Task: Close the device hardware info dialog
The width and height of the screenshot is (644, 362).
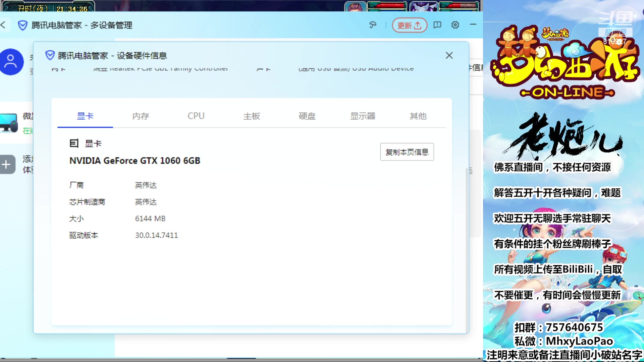Action: coord(449,55)
